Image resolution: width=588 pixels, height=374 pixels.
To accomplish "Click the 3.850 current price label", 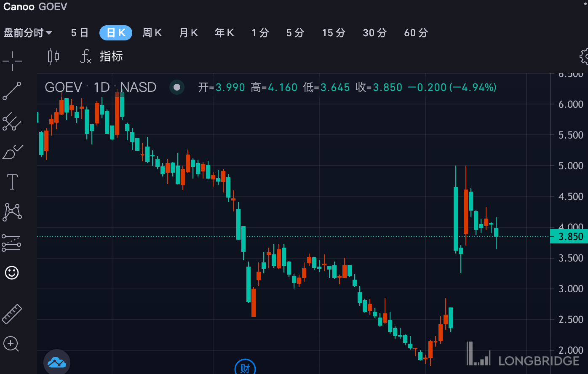I will 569,237.
